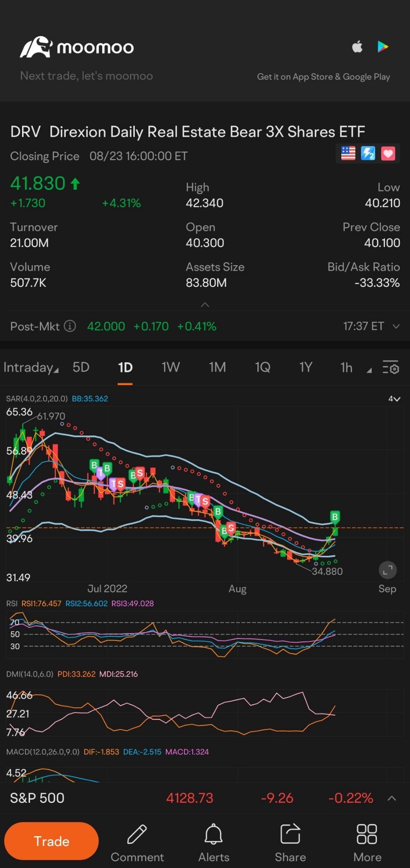This screenshot has width=410, height=868.
Task: Switch to the 1W chart tab
Action: click(170, 367)
